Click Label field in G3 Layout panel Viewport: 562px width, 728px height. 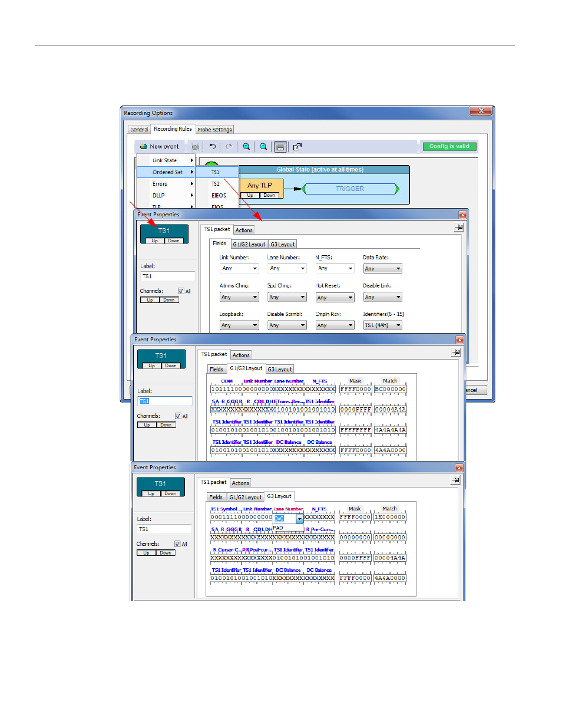(x=164, y=529)
